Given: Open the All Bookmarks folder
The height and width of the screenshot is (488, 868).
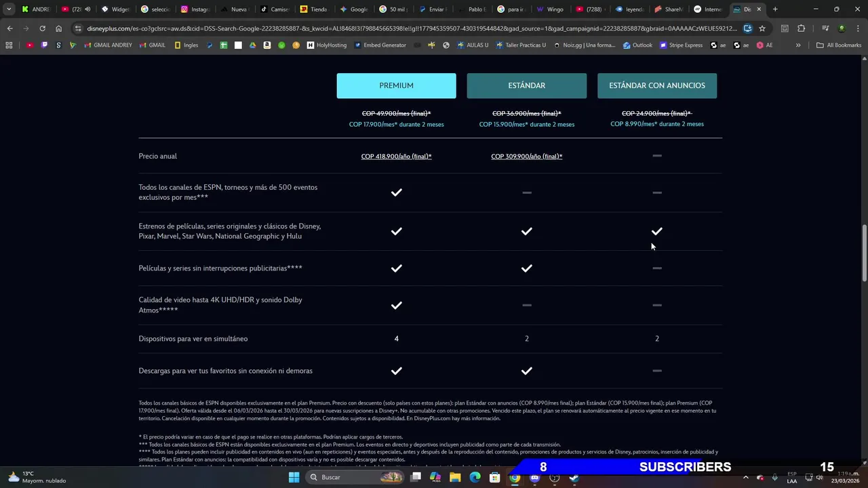Looking at the screenshot, I should 839,45.
